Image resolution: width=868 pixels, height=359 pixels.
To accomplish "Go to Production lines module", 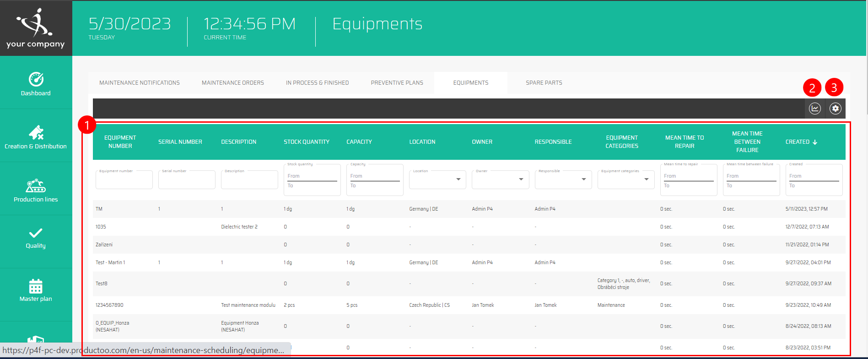I will [36, 190].
